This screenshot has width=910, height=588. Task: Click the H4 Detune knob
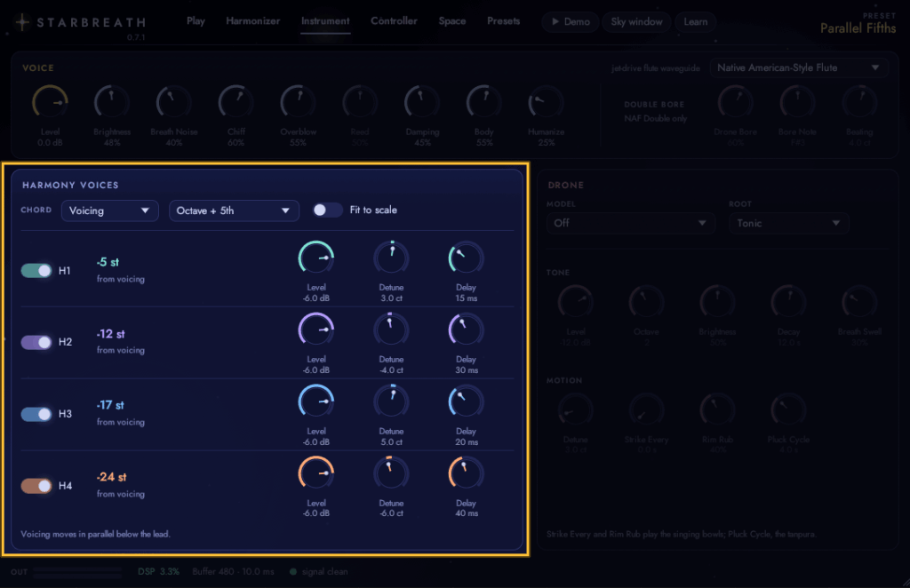point(391,473)
